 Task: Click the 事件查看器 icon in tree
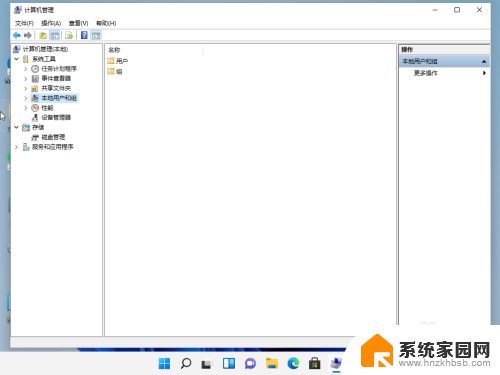(x=35, y=79)
